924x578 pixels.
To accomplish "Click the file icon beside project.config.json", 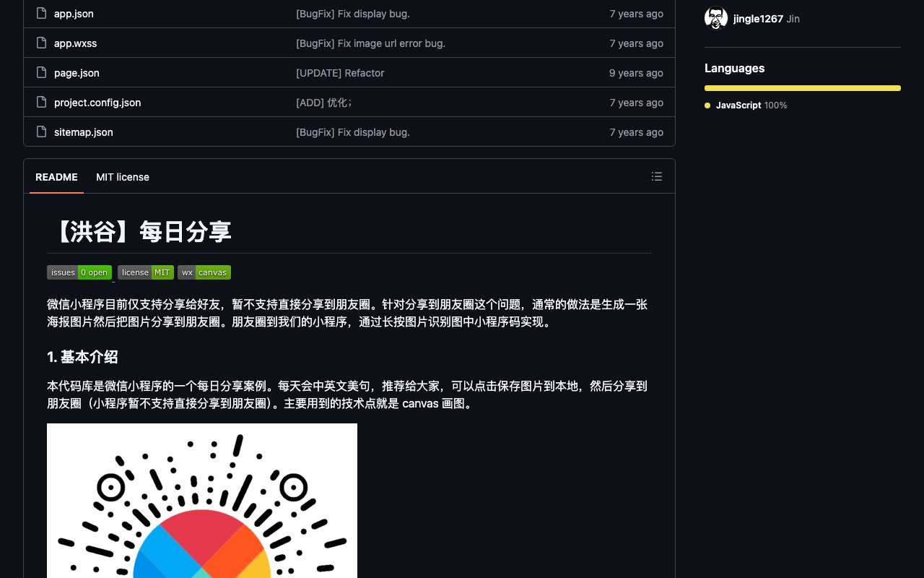I will click(x=41, y=102).
